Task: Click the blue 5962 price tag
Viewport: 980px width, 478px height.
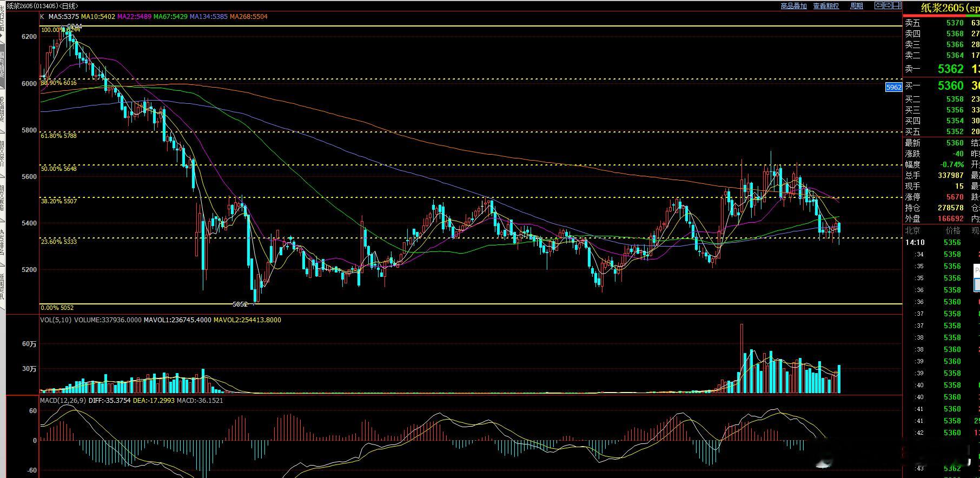Action: [893, 87]
